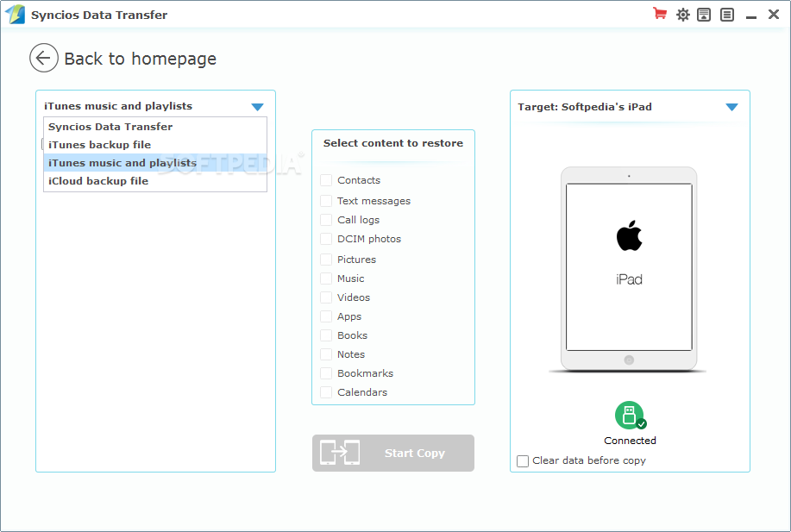Image resolution: width=791 pixels, height=532 pixels.
Task: Check the Books checkbox
Action: point(326,335)
